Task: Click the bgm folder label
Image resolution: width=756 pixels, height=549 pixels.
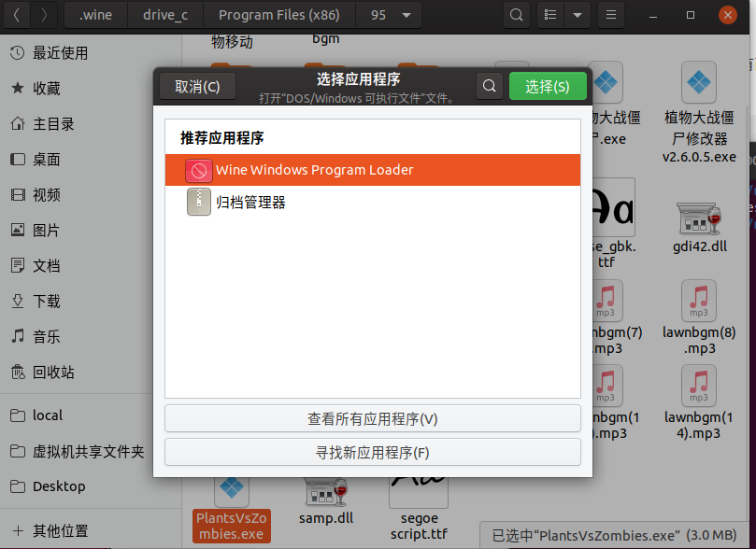Action: 326,38
